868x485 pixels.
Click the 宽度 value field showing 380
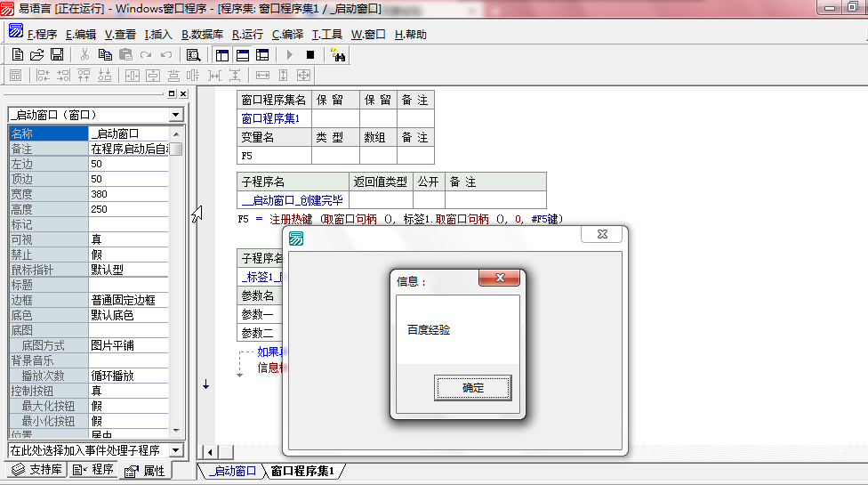pos(128,194)
